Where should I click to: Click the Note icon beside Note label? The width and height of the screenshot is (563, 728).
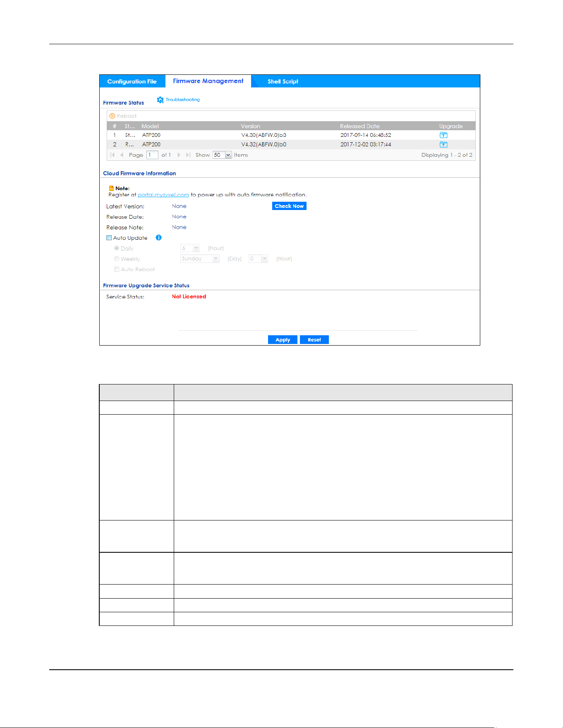pos(111,188)
